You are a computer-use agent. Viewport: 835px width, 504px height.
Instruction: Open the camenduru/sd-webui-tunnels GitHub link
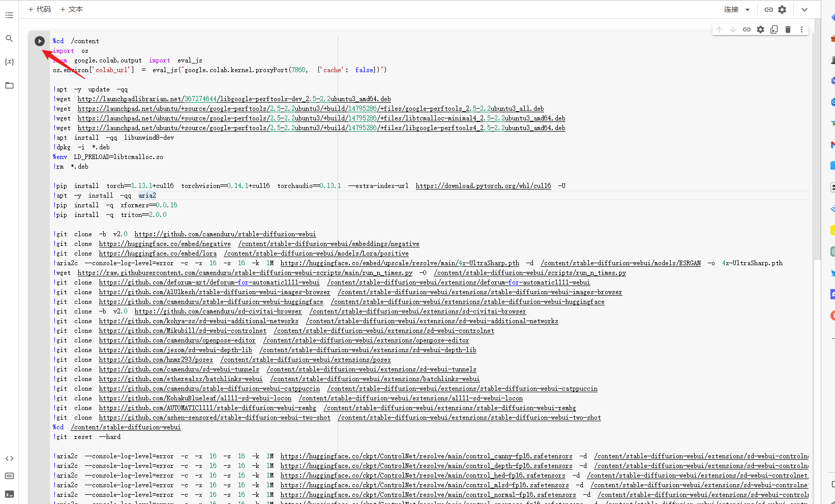click(179, 369)
